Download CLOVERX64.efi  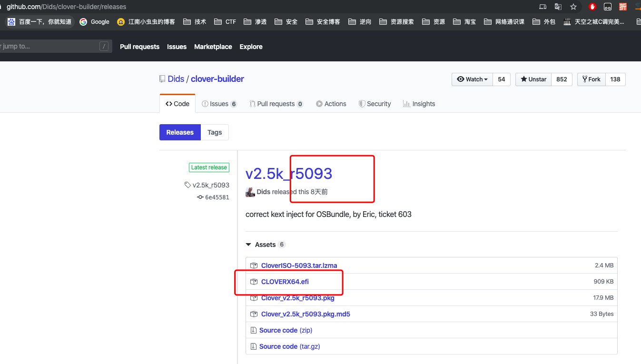(285, 282)
